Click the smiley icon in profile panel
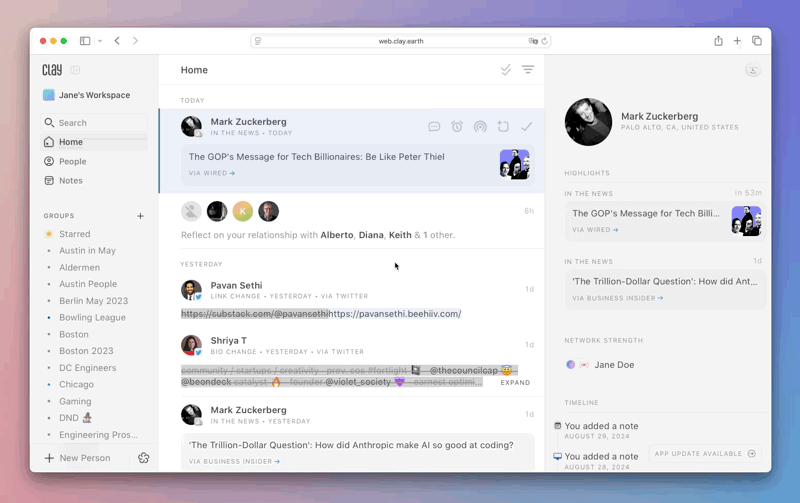Viewport: 800px width, 503px height. pyautogui.click(x=753, y=70)
